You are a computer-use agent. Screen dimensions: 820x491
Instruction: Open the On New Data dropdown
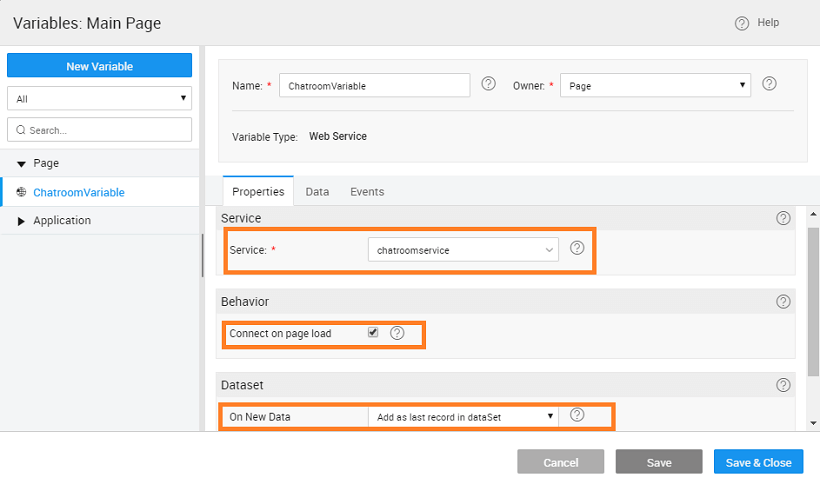[x=462, y=416]
